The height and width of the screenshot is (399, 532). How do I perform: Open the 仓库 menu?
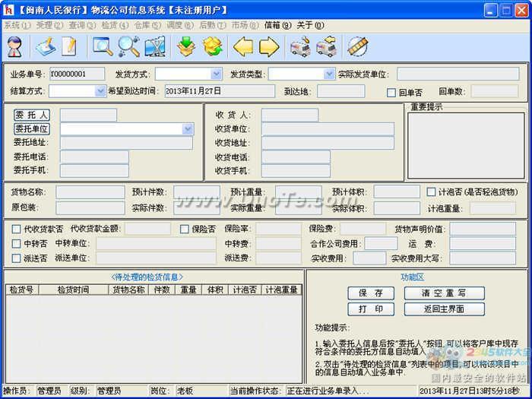[x=147, y=25]
